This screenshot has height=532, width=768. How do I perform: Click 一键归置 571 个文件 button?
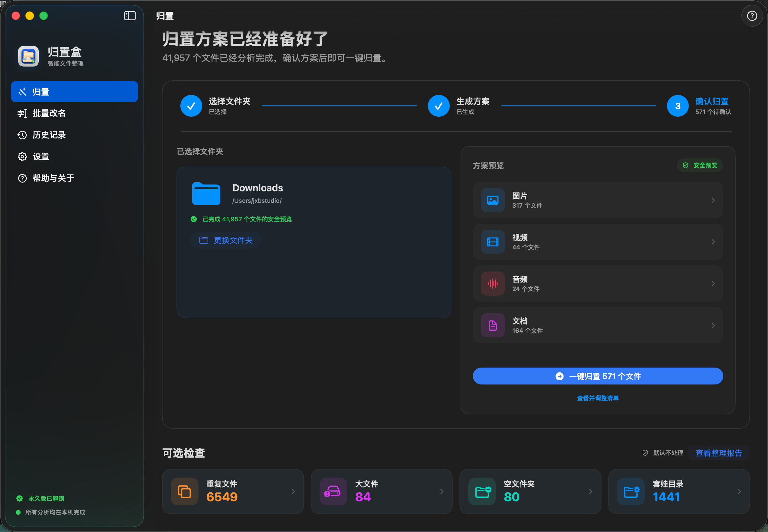[598, 376]
